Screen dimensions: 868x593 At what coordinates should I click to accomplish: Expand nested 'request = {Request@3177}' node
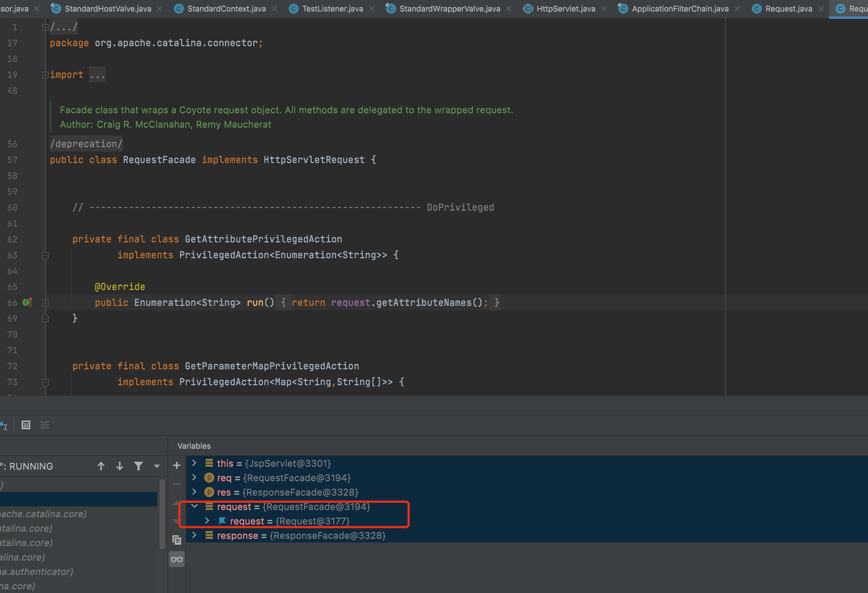(207, 520)
